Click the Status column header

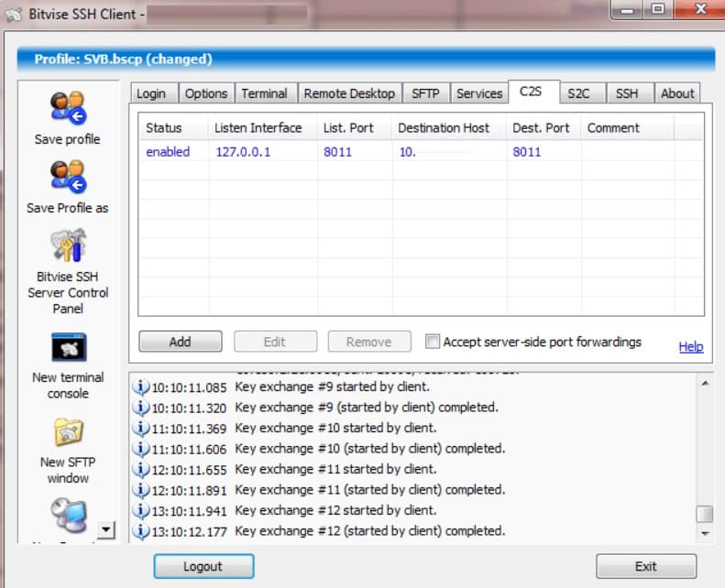pyautogui.click(x=173, y=128)
